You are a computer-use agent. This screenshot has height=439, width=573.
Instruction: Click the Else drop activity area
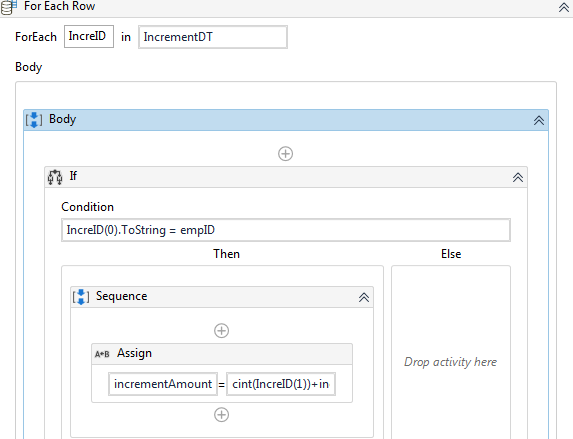coord(451,362)
